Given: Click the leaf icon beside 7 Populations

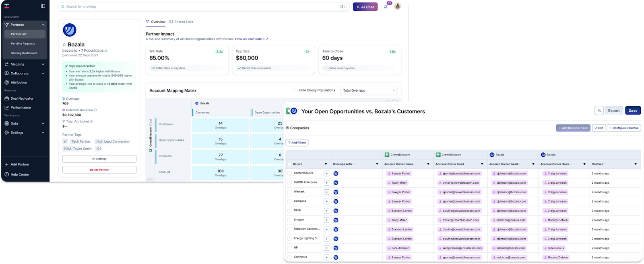Looking at the screenshot, I should click(x=106, y=51).
